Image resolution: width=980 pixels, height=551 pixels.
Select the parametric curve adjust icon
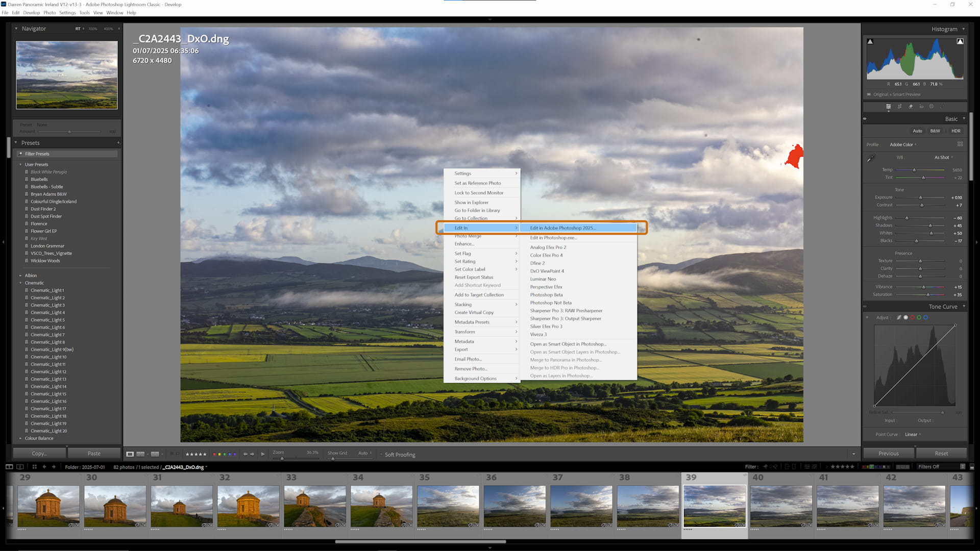899,318
